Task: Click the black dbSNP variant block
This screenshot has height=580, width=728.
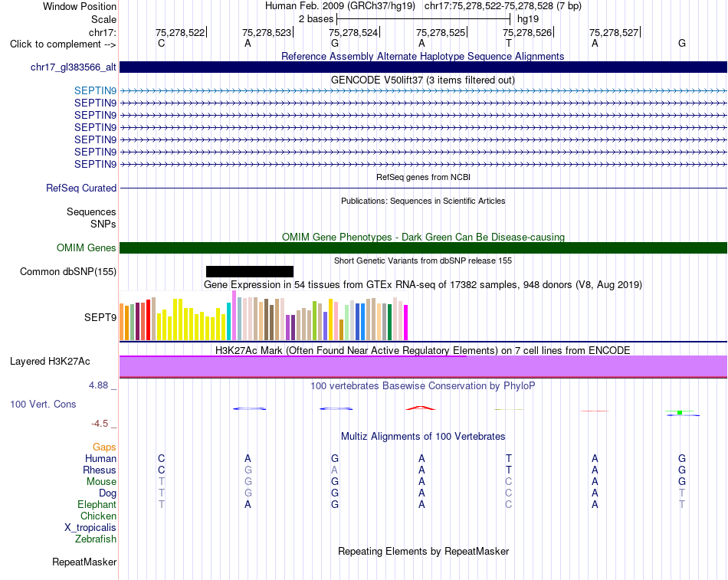Action: 250,272
